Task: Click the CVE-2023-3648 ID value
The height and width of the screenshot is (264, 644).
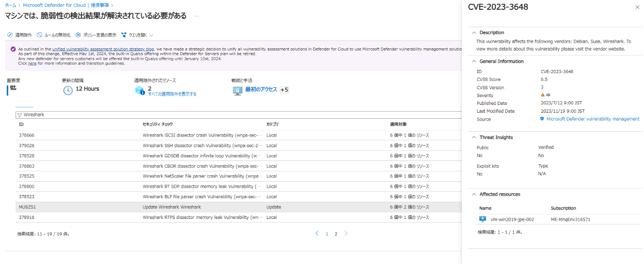Action: (557, 72)
